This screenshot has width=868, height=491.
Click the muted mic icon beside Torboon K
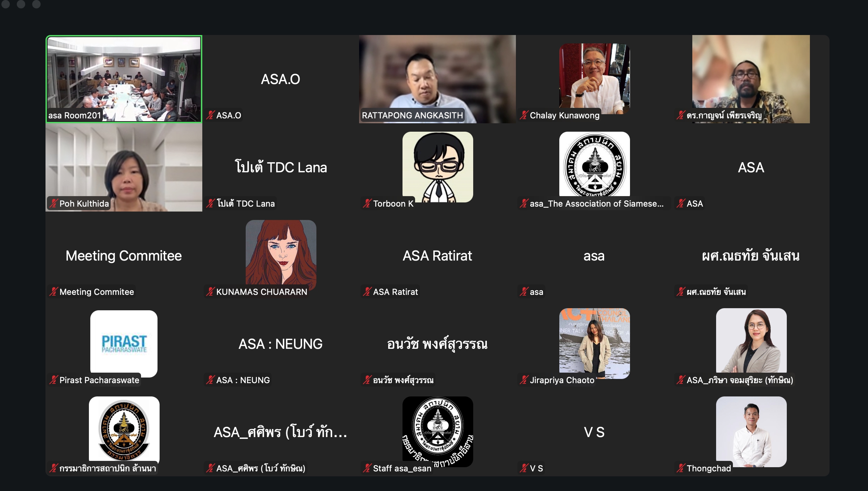click(x=367, y=203)
